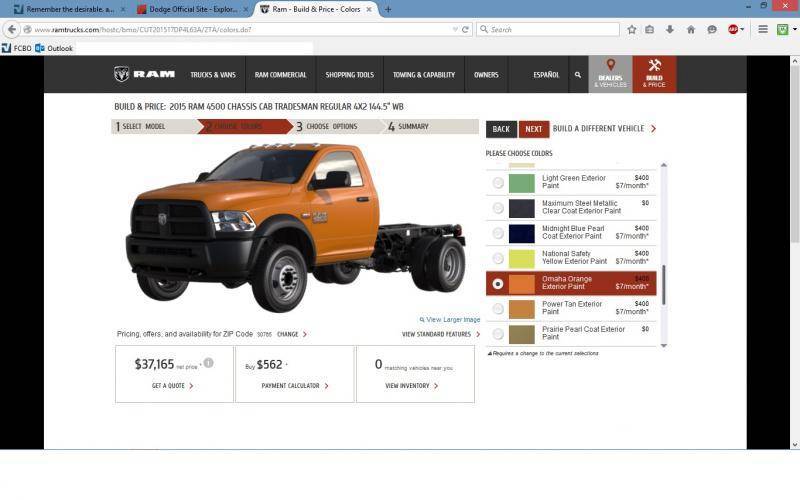Switch to the Dodge Official Site tab
Image resolution: width=800 pixels, height=500 pixels.
tap(187, 9)
